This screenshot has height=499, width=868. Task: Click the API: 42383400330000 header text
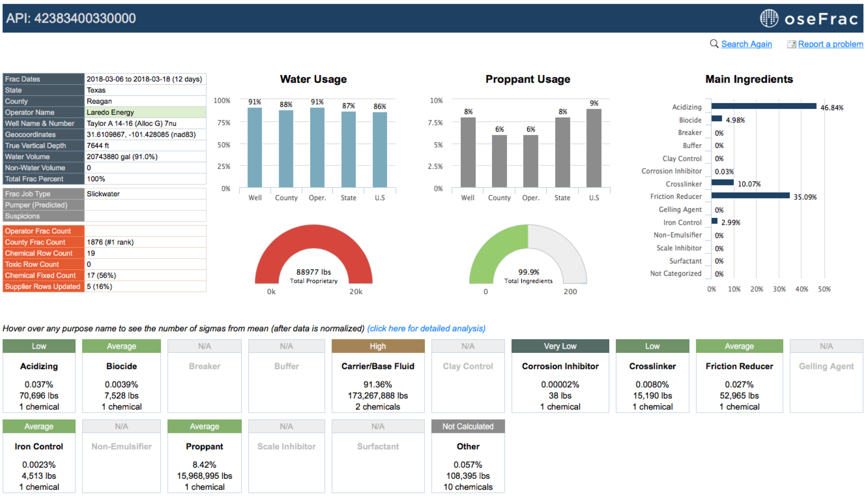click(71, 18)
